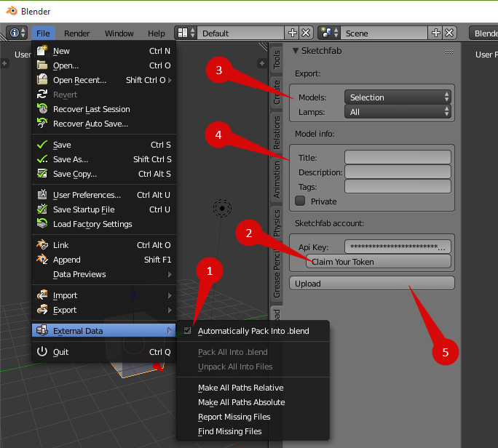Click the Save checkmark icon
The width and height of the screenshot is (498, 448).
click(42, 145)
